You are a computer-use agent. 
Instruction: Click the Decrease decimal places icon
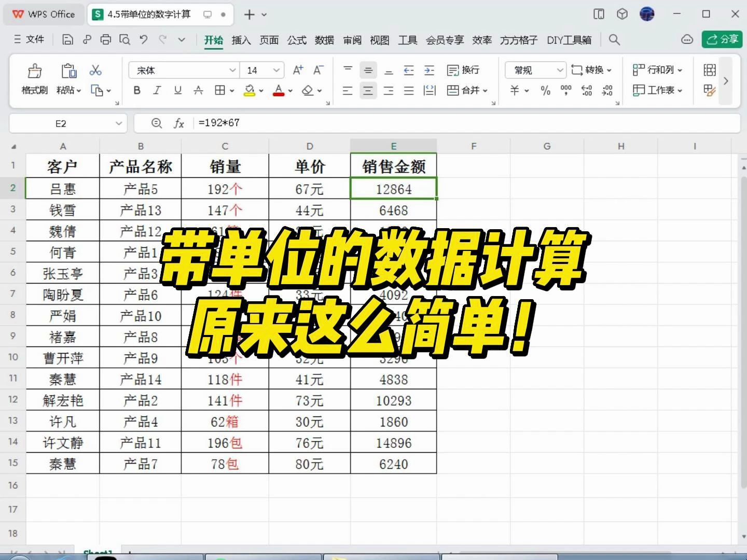click(607, 90)
